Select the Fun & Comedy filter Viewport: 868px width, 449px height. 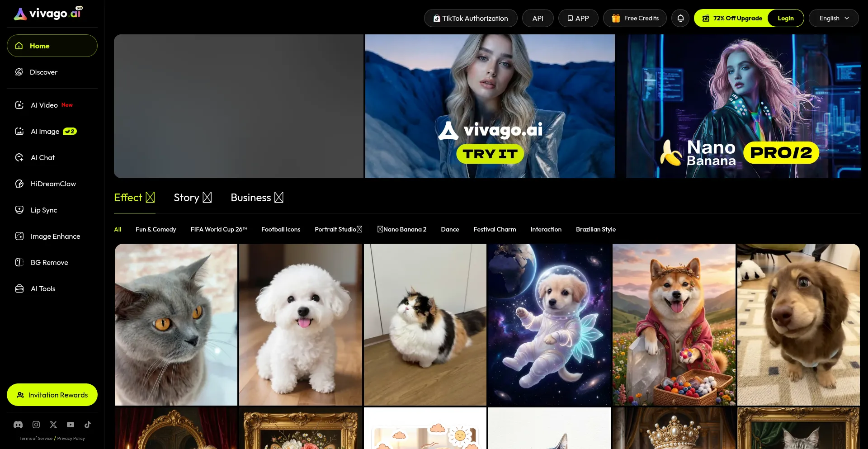pyautogui.click(x=156, y=229)
